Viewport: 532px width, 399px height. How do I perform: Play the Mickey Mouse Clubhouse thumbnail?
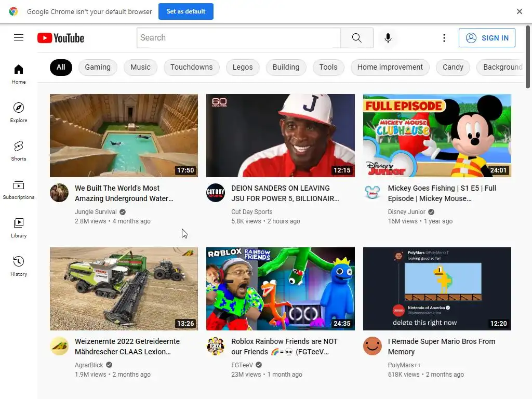click(x=437, y=136)
